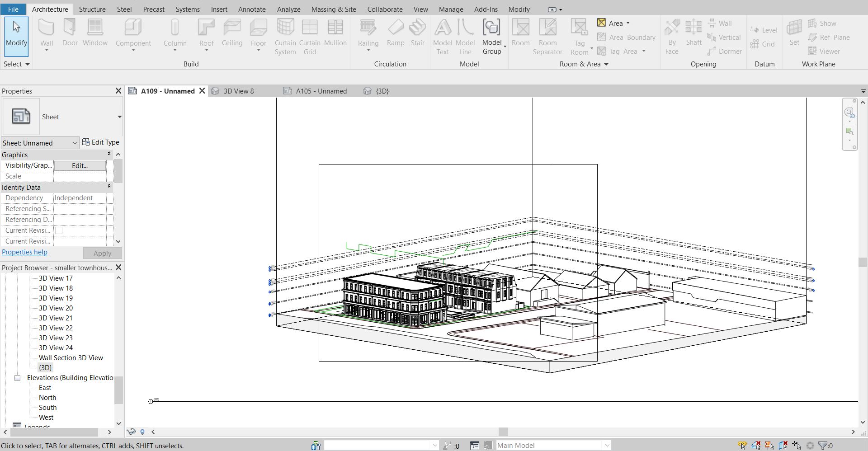Activate the Door tool
The image size is (868, 451).
point(70,33)
